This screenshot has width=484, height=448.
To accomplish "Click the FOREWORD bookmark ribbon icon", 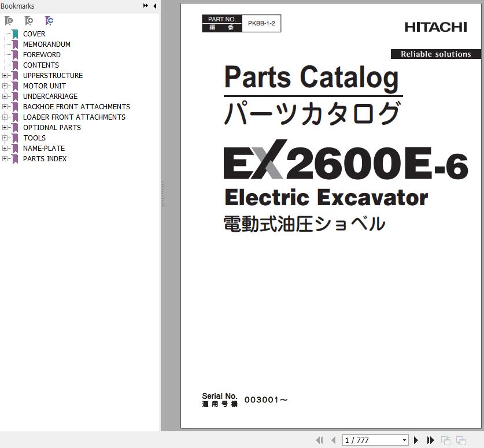I will 15,54.
